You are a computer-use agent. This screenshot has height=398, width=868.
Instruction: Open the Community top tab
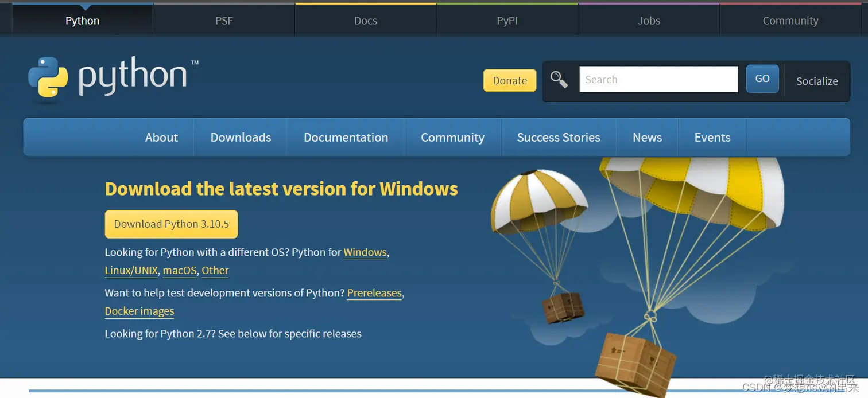coord(790,21)
